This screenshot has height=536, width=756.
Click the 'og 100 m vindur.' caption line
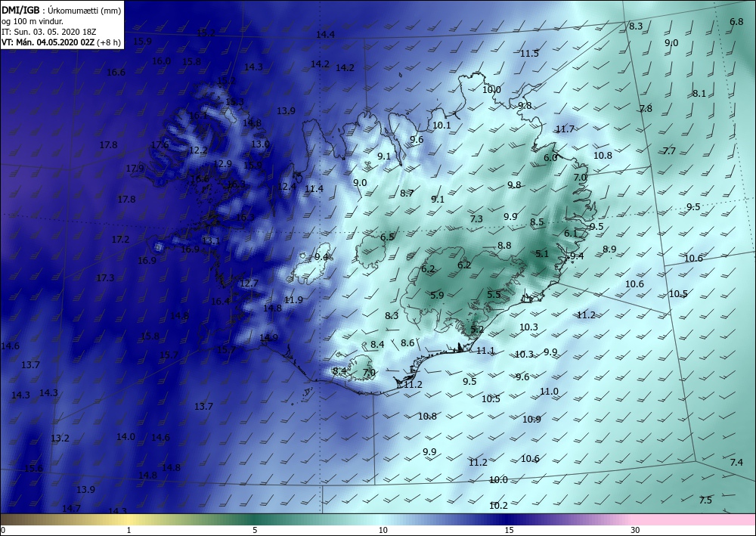33,21
